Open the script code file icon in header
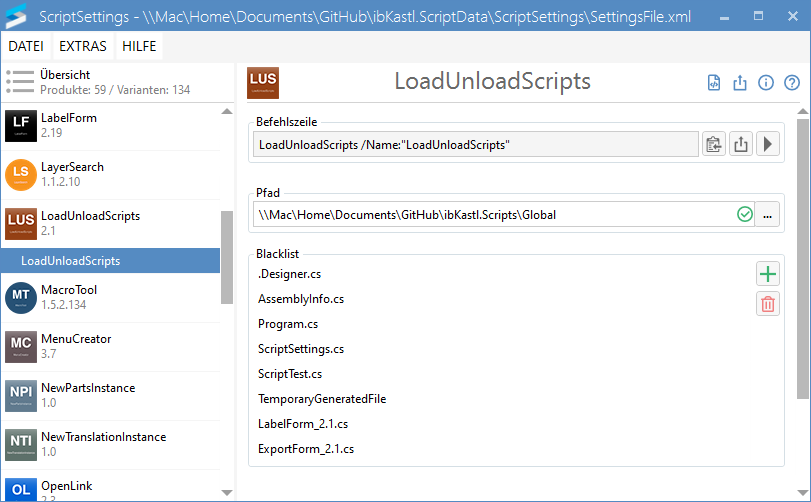Viewport: 811px width, 502px height. [x=714, y=83]
